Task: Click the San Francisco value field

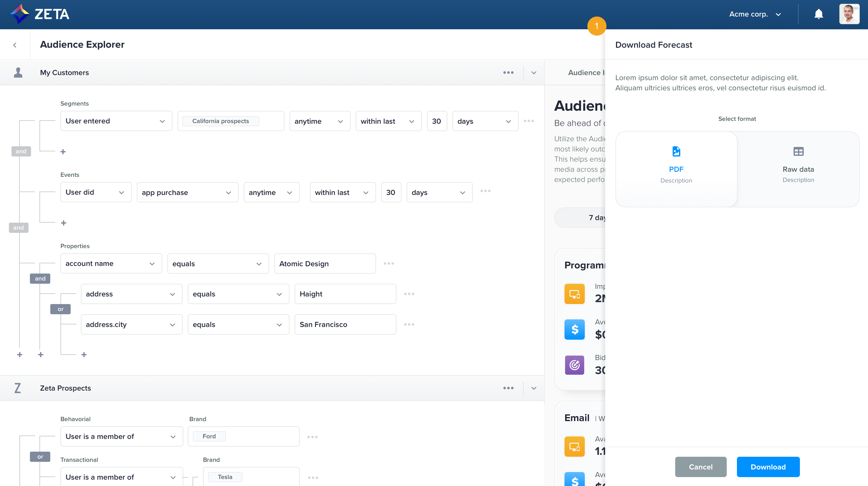Action: pyautogui.click(x=345, y=324)
